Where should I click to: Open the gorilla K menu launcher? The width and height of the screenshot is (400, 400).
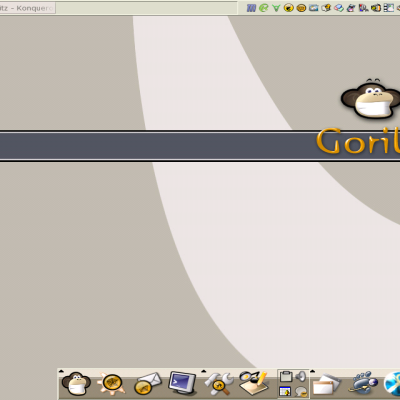pos(76,384)
